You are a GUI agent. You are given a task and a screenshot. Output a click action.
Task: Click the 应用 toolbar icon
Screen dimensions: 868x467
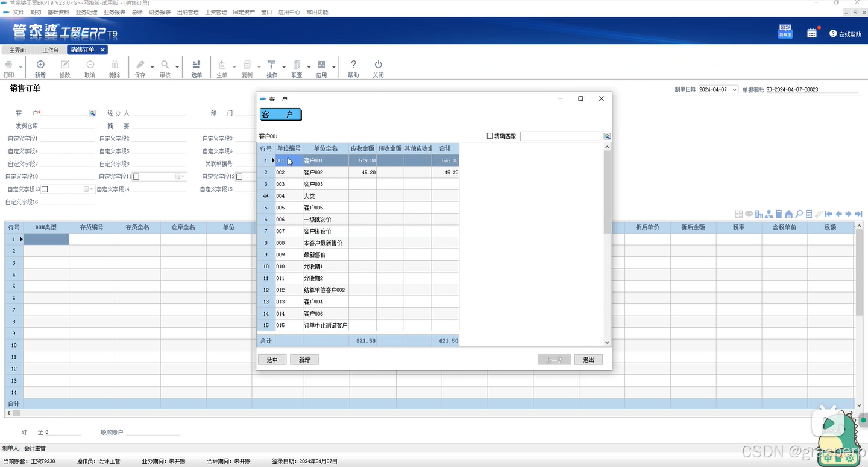(321, 65)
